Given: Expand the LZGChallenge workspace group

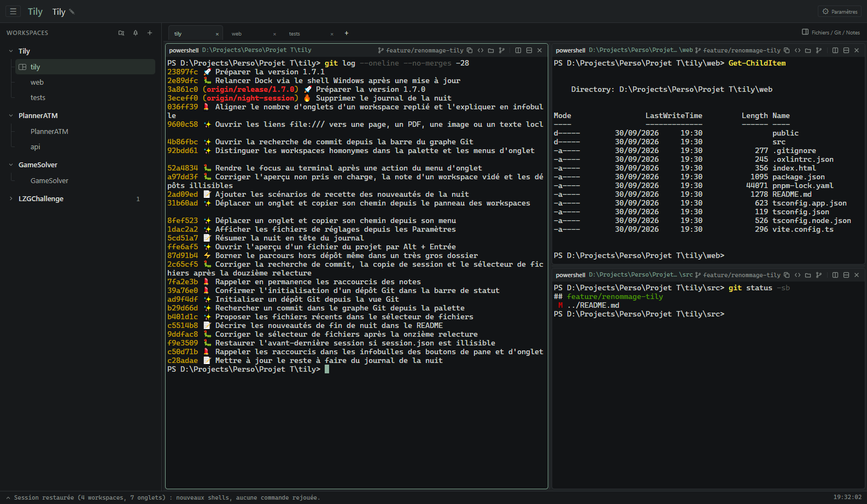Looking at the screenshot, I should point(11,198).
